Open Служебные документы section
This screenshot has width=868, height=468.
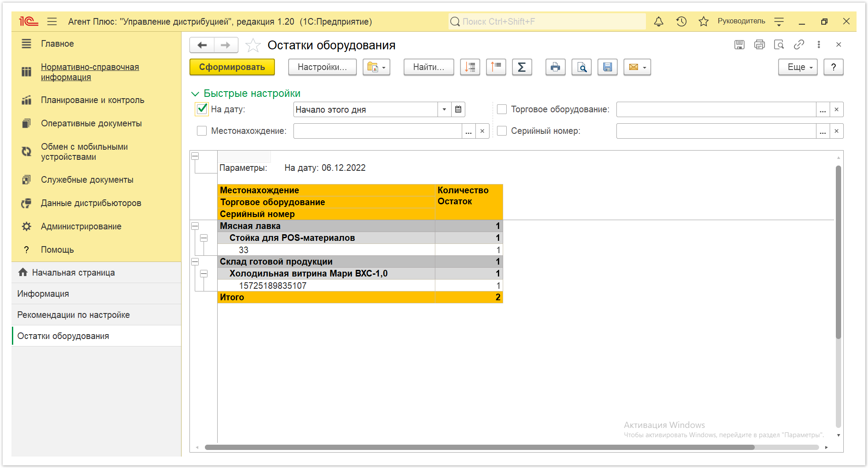pyautogui.click(x=96, y=180)
